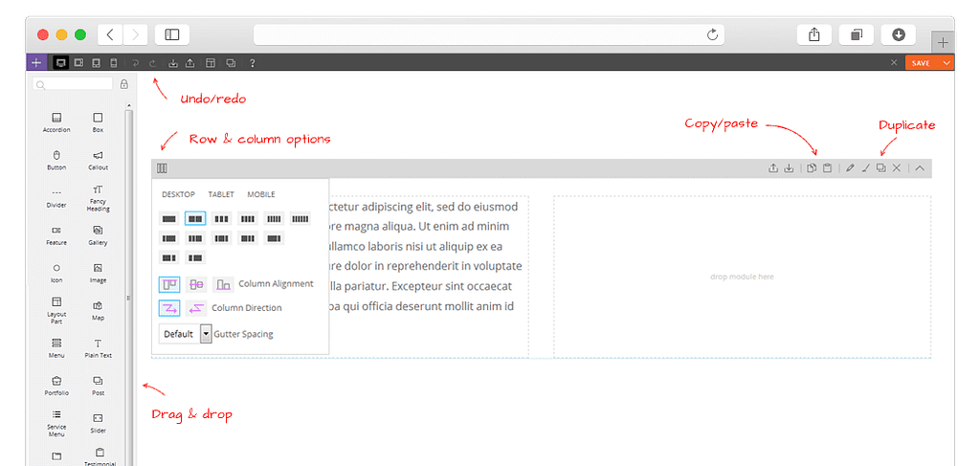Click the undo arrow in the toolbar
Image resolution: width=980 pixels, height=466 pixels.
[135, 63]
